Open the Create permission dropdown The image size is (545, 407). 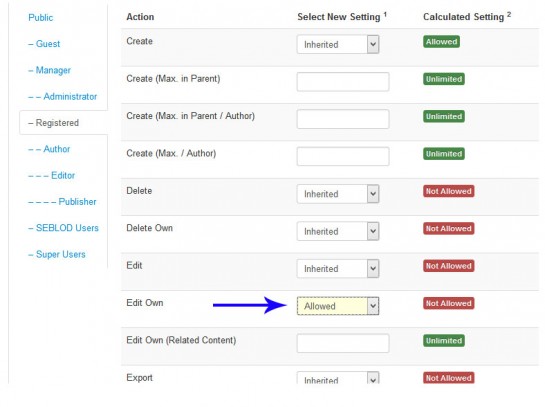338,44
